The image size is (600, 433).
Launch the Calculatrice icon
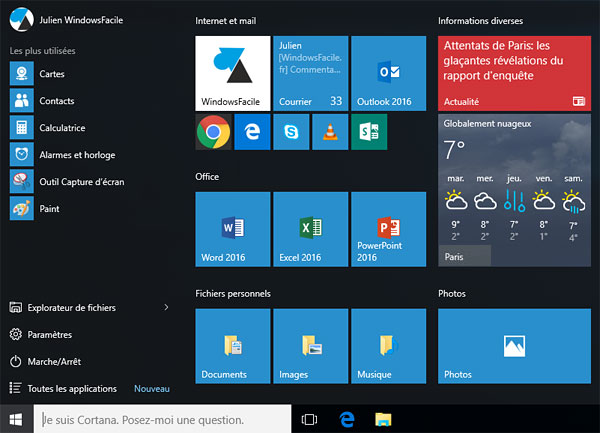(x=22, y=127)
